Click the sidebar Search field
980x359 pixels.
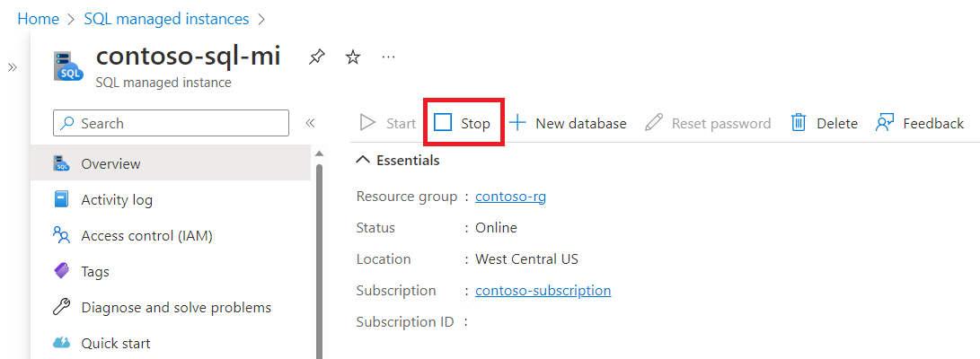click(x=171, y=123)
